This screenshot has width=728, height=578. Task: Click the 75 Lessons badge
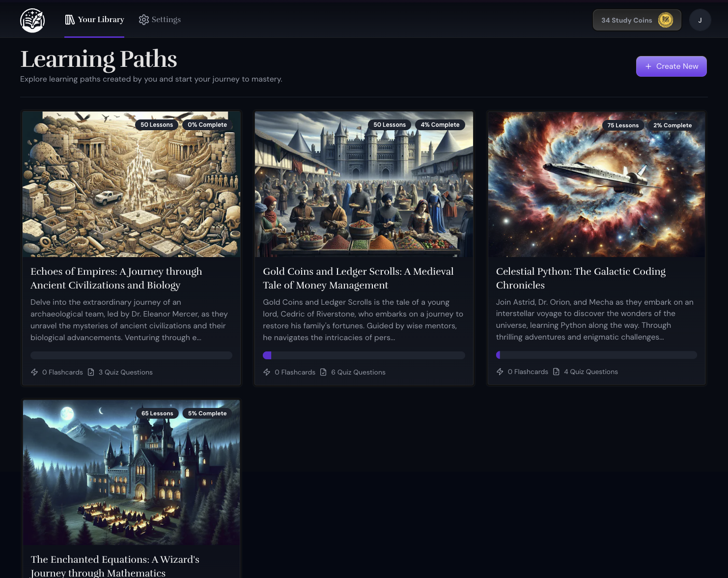click(x=623, y=125)
